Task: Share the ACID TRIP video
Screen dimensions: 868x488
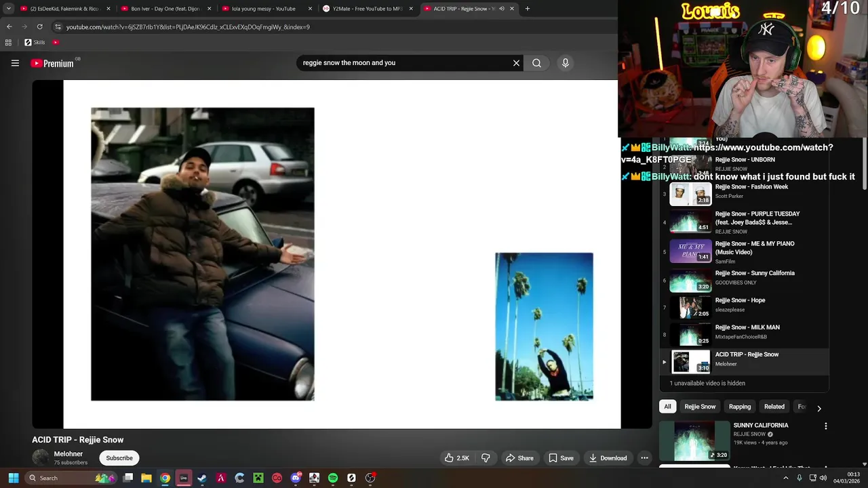Action: (519, 458)
